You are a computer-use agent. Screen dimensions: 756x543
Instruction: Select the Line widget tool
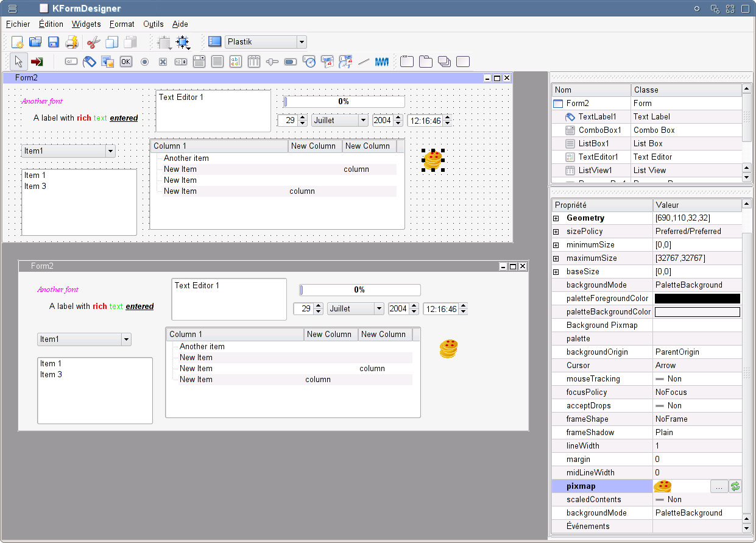(364, 62)
